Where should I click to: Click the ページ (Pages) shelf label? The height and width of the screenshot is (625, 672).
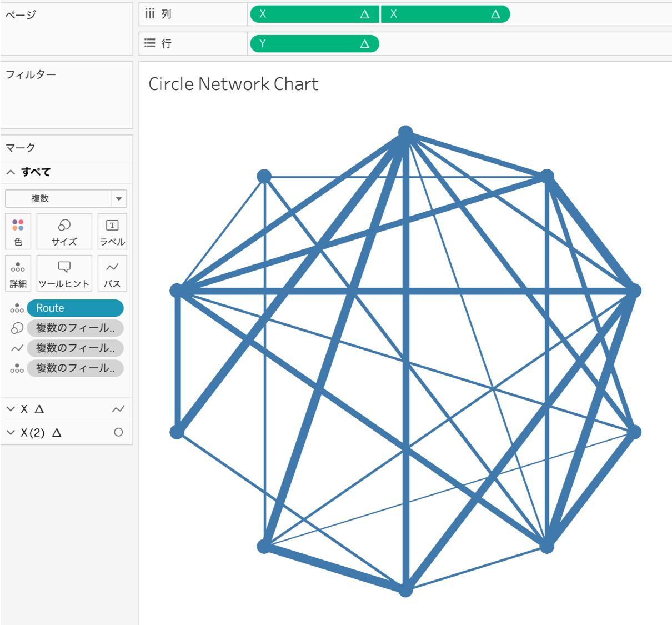pos(21,14)
